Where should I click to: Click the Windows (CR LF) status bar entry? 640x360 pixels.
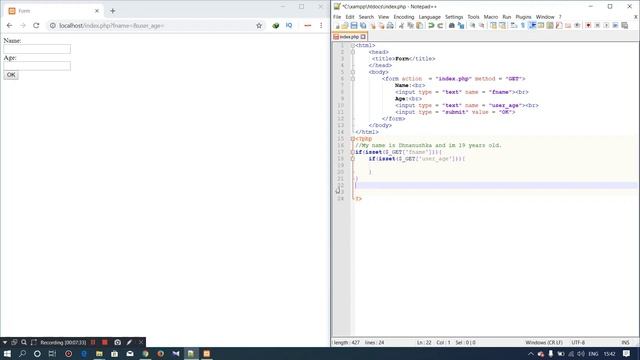544,342
